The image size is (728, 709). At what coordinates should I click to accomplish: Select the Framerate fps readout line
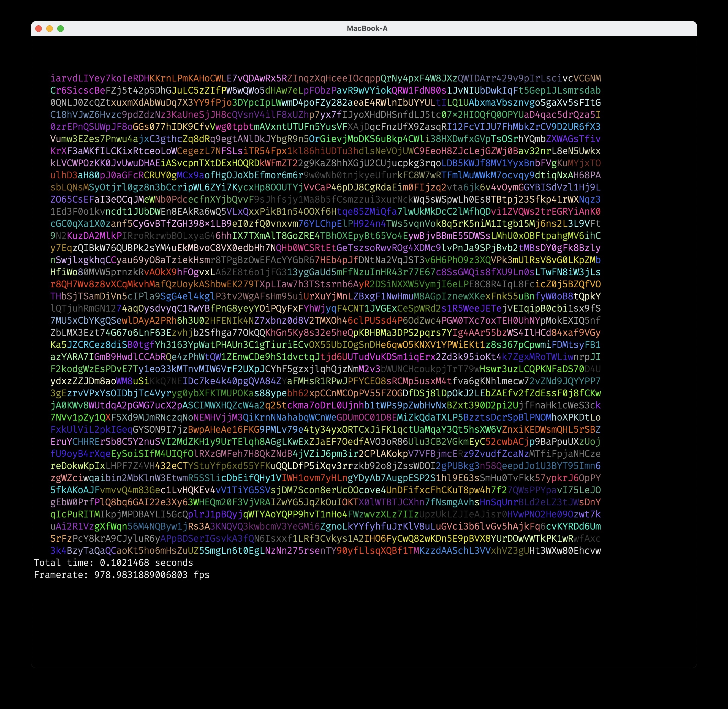(122, 575)
